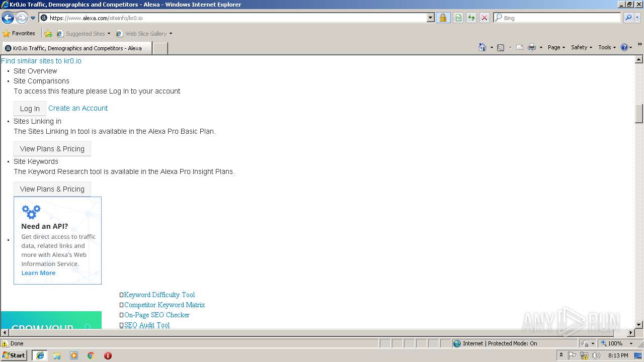Click the address bar URL field
This screenshot has height=362, width=644.
236,18
